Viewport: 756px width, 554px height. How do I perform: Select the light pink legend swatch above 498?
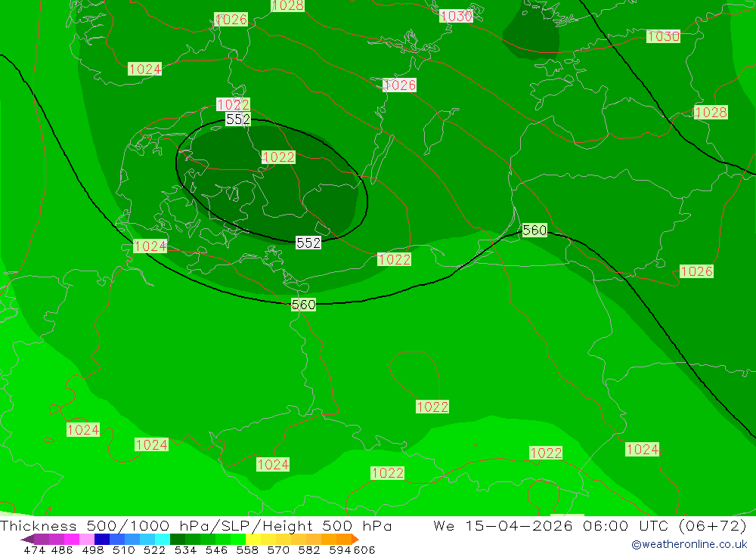(x=87, y=539)
